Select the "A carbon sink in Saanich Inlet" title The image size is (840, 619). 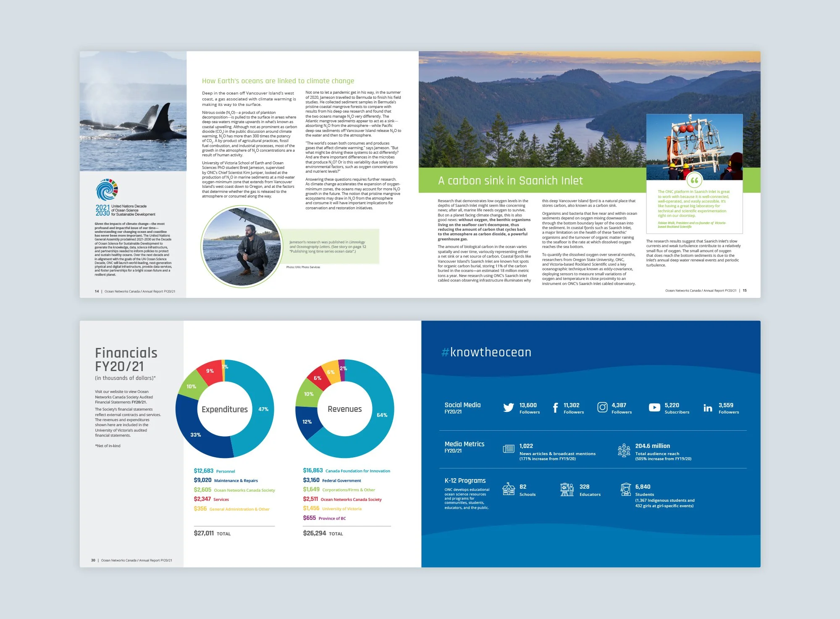510,181
